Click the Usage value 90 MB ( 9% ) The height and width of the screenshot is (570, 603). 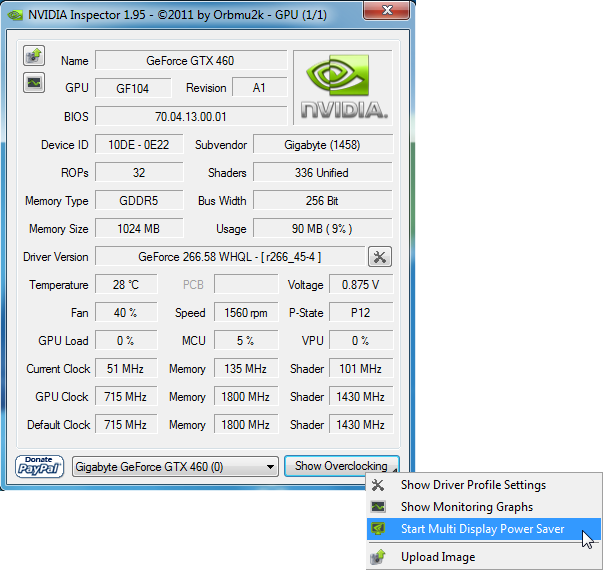pyautogui.click(x=323, y=229)
